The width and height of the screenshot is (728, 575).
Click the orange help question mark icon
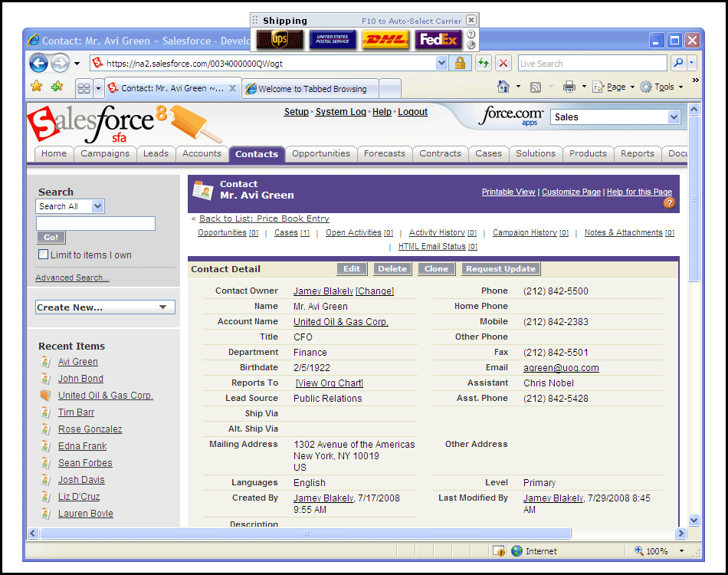669,203
